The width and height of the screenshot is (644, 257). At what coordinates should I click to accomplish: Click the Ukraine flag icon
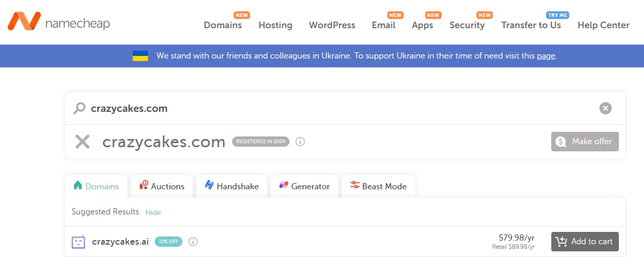140,56
